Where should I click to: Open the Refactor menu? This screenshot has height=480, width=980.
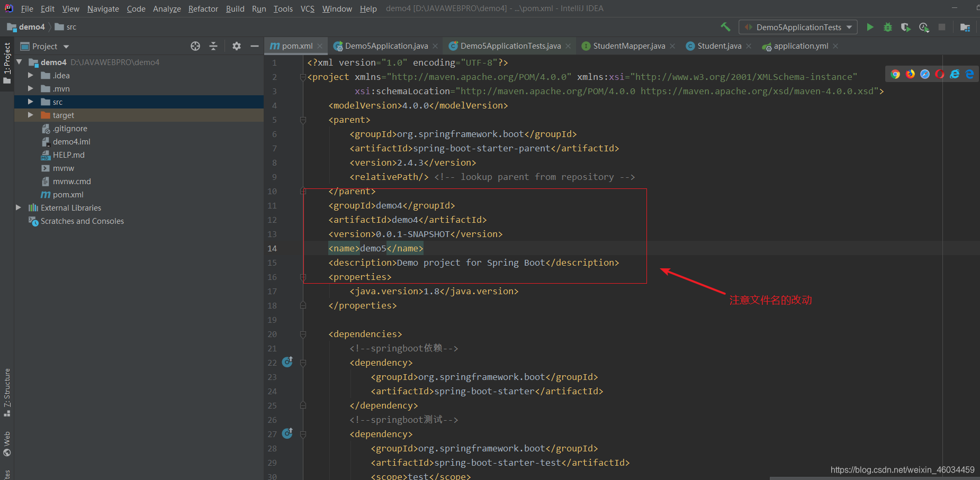(x=203, y=8)
